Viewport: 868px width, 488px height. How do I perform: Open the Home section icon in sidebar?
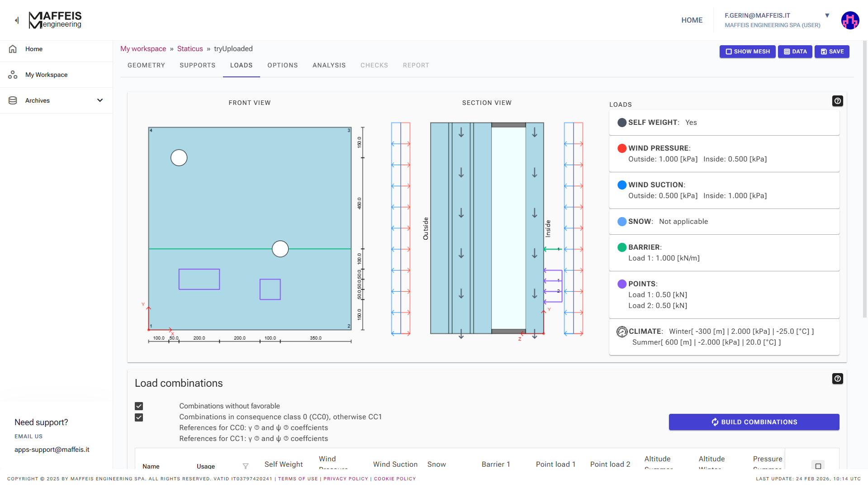[x=13, y=49]
